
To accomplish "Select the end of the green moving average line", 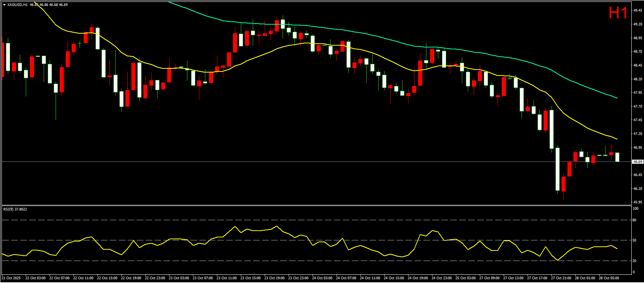I will pyautogui.click(x=617, y=98).
